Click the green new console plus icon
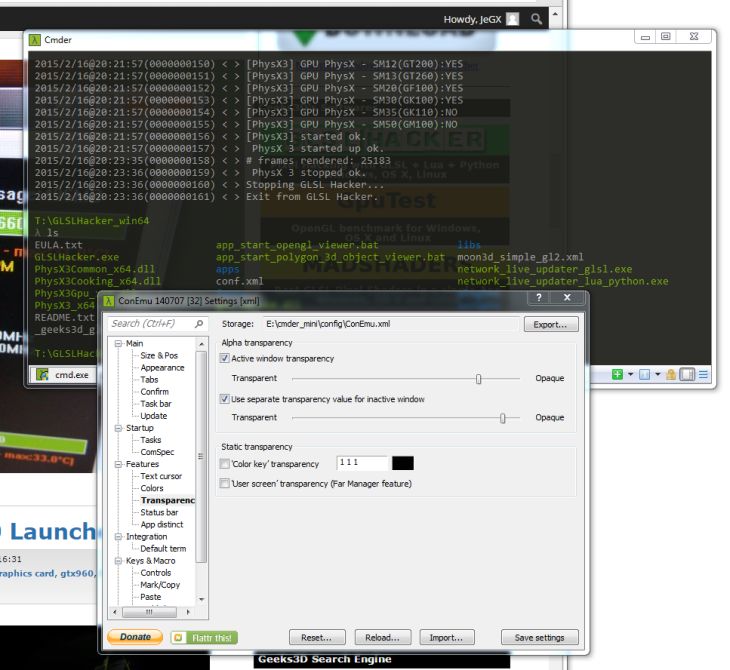 click(x=617, y=374)
